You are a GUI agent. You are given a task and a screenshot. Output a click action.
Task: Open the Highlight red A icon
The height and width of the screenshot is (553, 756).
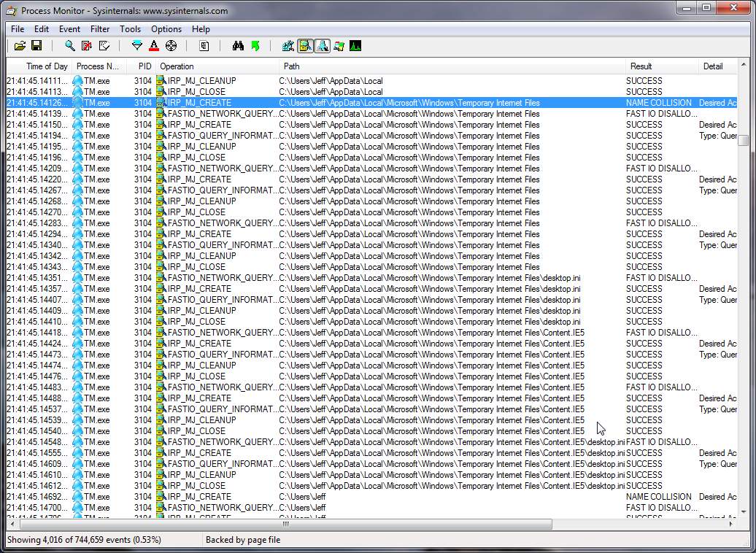(154, 46)
